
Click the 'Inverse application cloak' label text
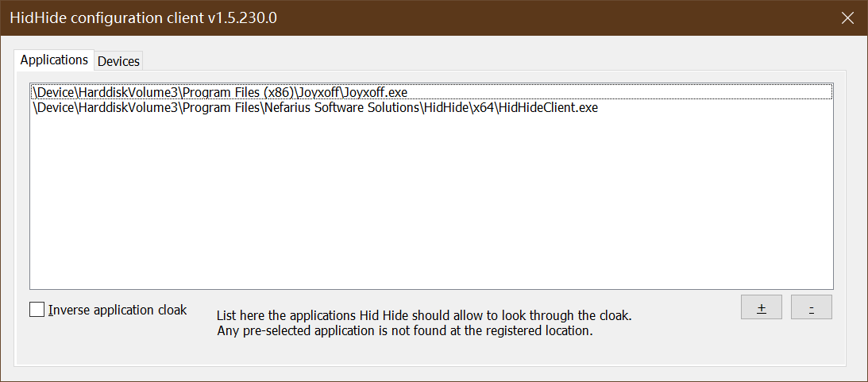[x=118, y=310]
